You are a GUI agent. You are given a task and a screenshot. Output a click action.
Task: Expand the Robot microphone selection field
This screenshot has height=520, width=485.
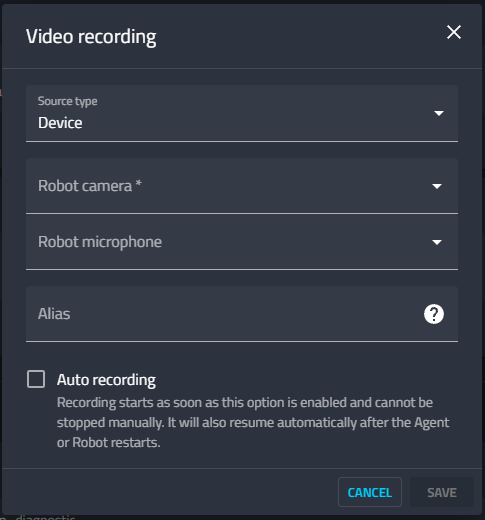pos(242,242)
